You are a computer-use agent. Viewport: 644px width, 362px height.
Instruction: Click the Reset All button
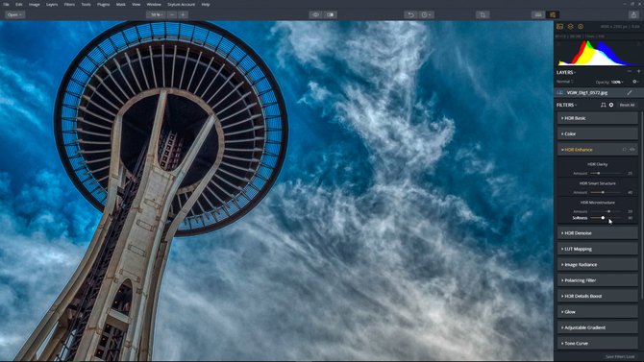[627, 105]
